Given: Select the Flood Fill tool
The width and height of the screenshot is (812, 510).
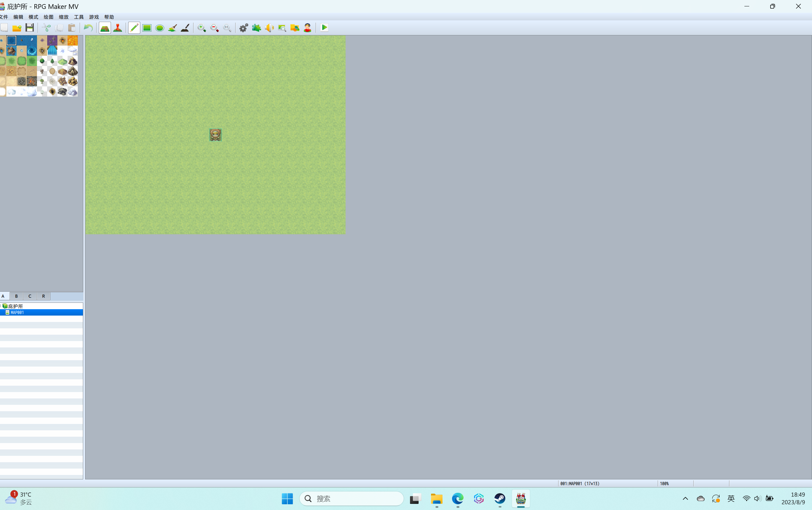Looking at the screenshot, I should pos(172,28).
